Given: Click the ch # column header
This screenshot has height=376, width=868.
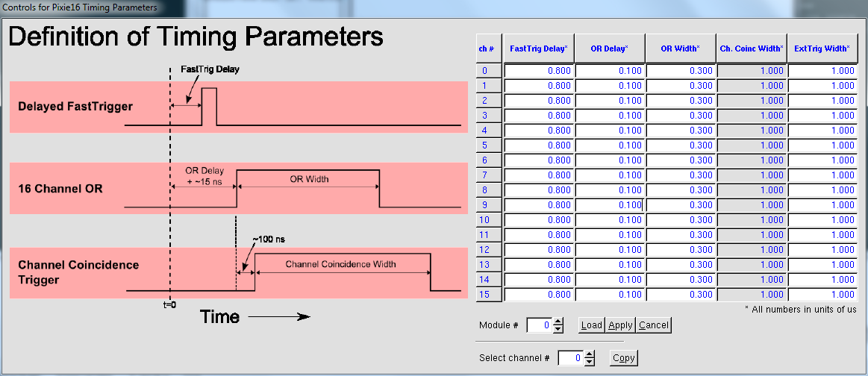Looking at the screenshot, I should [x=489, y=48].
